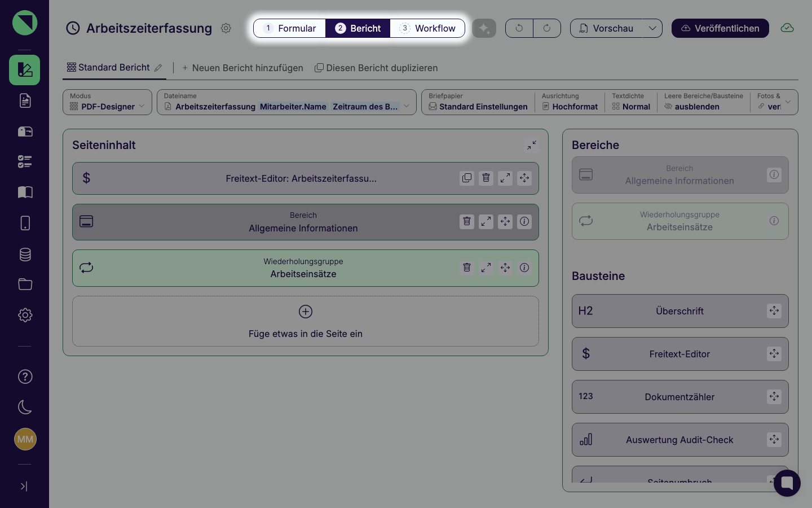
Task: Open the chat support bubble
Action: pyautogui.click(x=787, y=483)
